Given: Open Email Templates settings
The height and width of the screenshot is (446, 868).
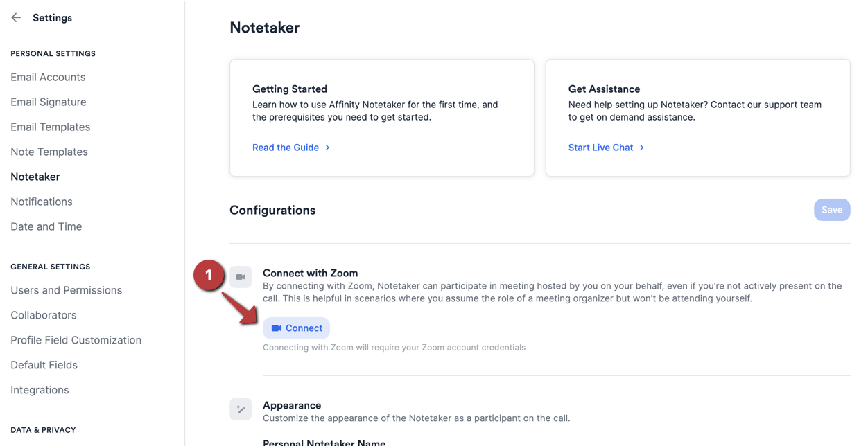Looking at the screenshot, I should (50, 127).
